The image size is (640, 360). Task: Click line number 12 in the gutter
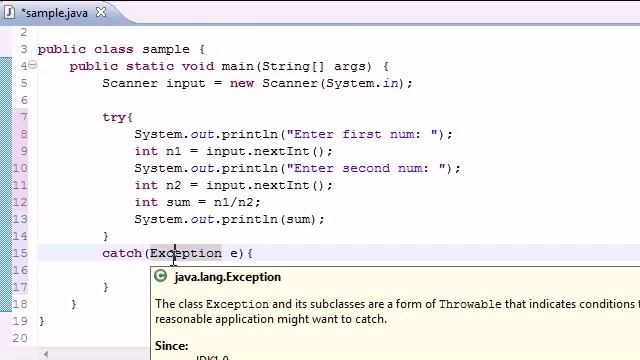coord(20,202)
